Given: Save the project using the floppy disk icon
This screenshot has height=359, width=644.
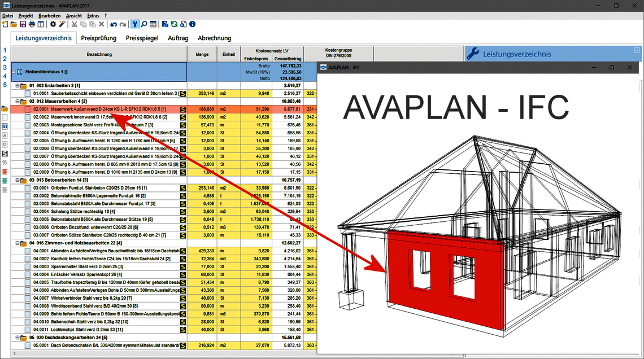Looking at the screenshot, I should click(23, 24).
